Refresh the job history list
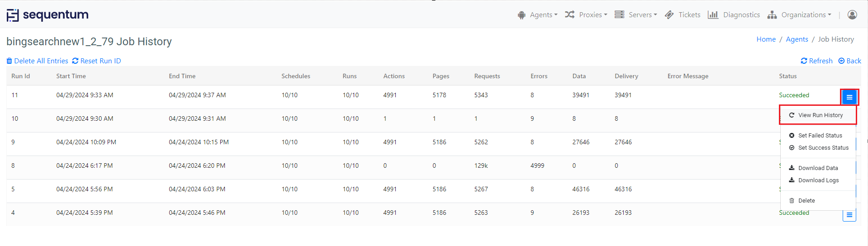Viewport: 868px width, 246px height. [816, 61]
